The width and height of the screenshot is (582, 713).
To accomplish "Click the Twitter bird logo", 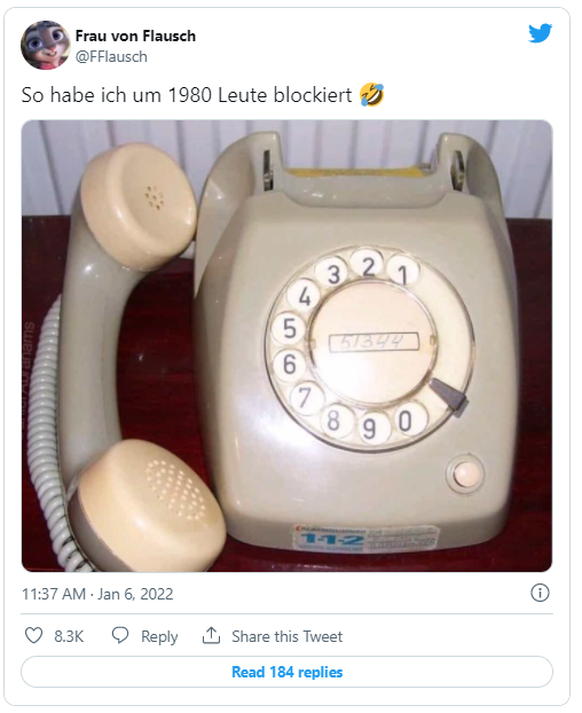I will tap(540, 34).
